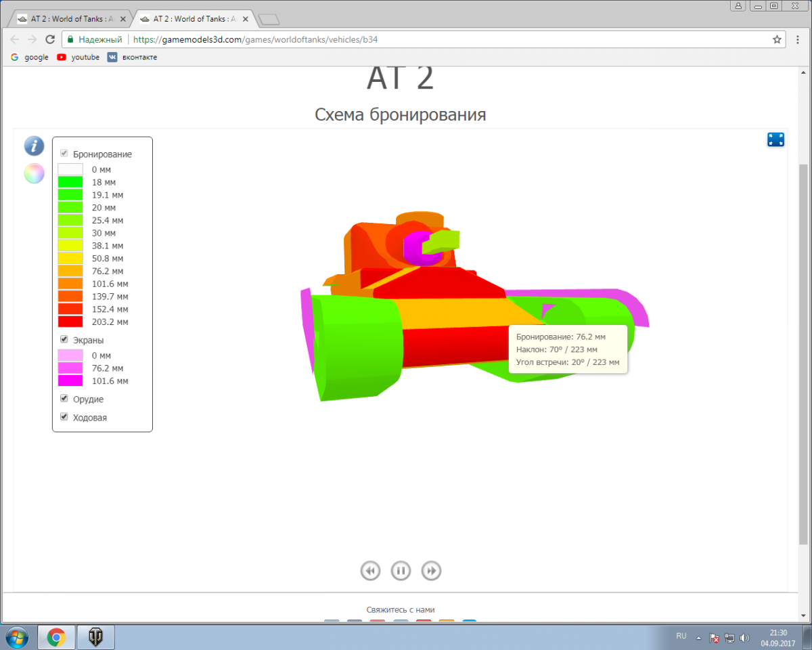Disable the Ходовая checkbox
This screenshot has width=812, height=650.
pyautogui.click(x=64, y=416)
